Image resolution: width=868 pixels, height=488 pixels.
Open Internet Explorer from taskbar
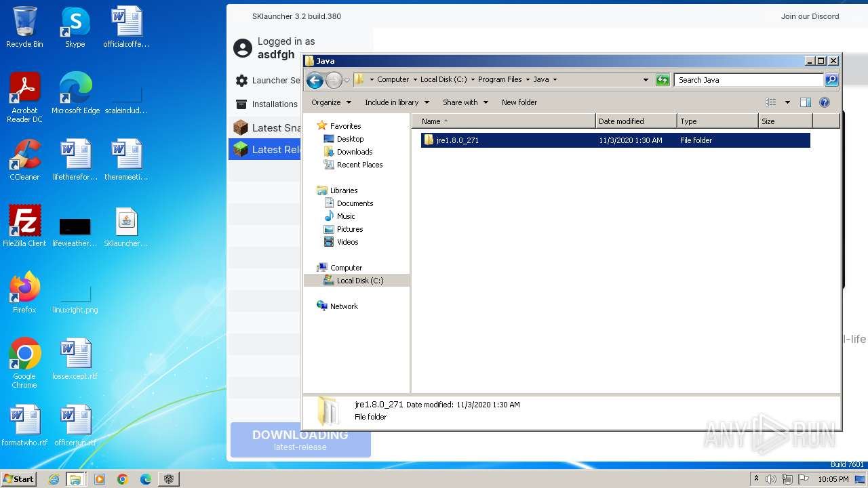(54, 479)
